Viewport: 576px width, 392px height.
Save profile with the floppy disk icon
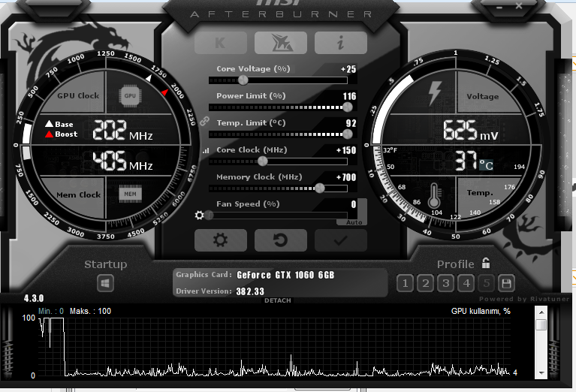click(x=507, y=283)
